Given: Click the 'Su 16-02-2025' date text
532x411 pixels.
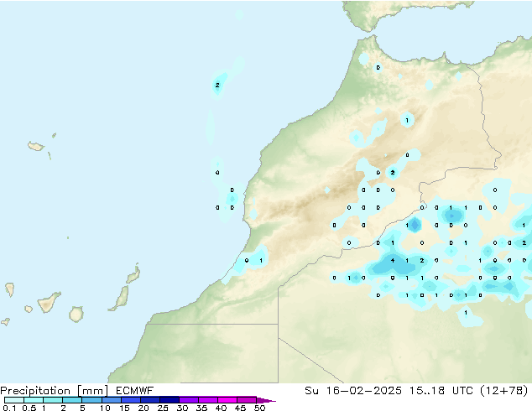Looking at the screenshot, I should coord(353,391).
